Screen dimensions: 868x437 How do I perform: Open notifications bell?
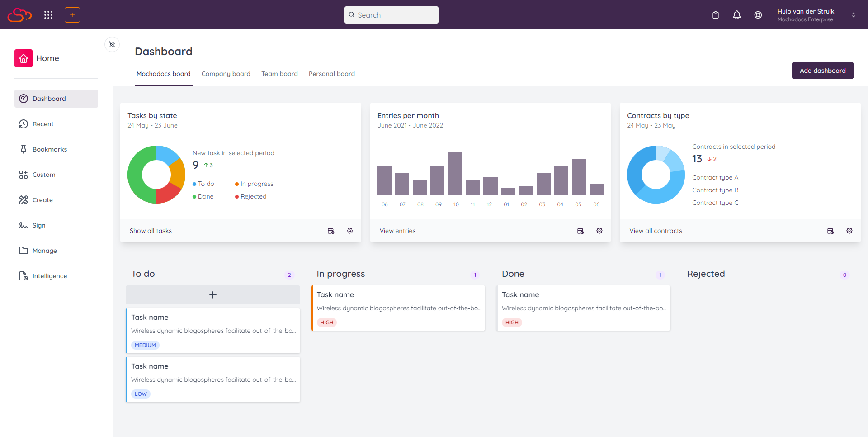tap(737, 15)
